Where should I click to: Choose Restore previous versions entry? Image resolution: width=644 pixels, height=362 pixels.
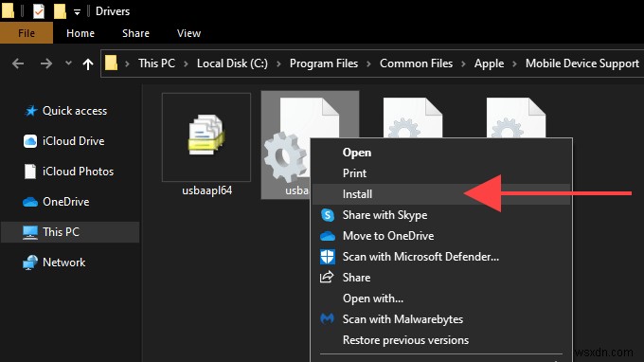point(441,340)
